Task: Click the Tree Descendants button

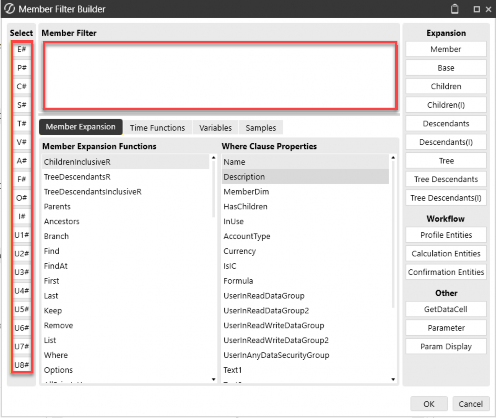Action: tap(446, 179)
